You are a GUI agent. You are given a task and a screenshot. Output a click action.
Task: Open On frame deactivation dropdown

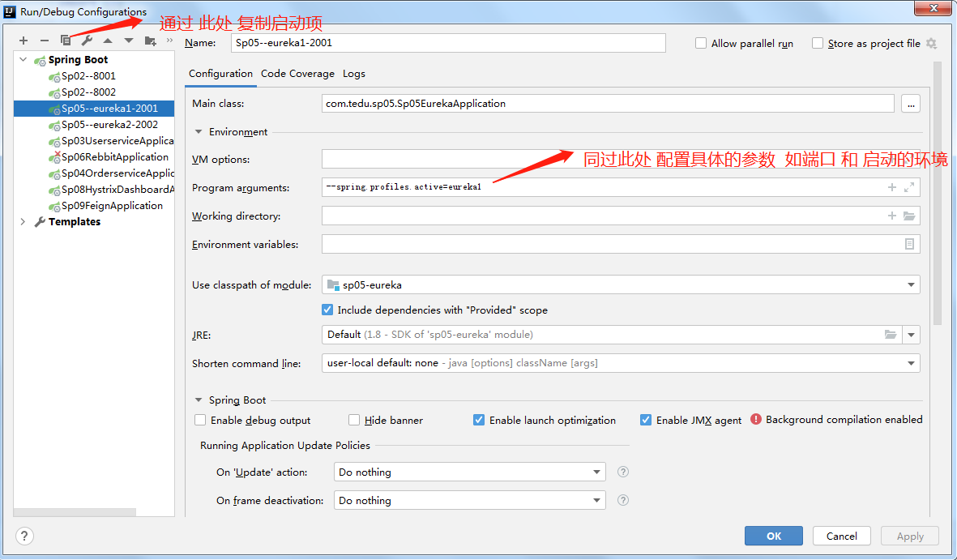pyautogui.click(x=469, y=500)
